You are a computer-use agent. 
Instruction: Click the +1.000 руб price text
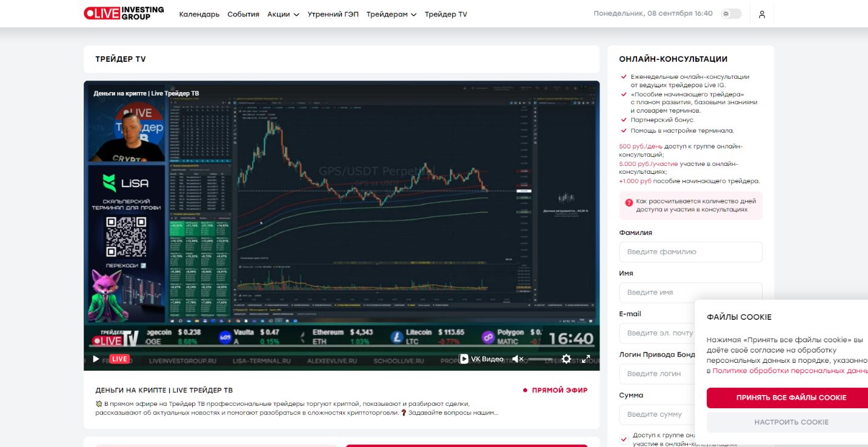click(x=635, y=180)
